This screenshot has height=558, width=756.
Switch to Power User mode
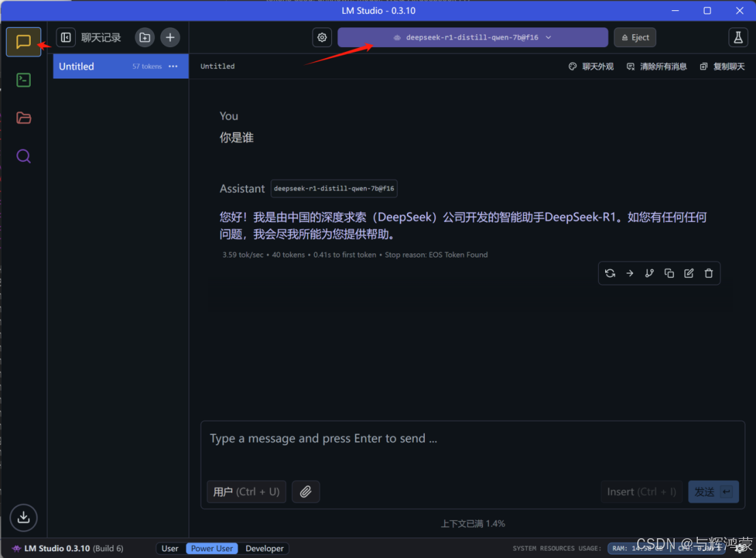click(x=212, y=548)
